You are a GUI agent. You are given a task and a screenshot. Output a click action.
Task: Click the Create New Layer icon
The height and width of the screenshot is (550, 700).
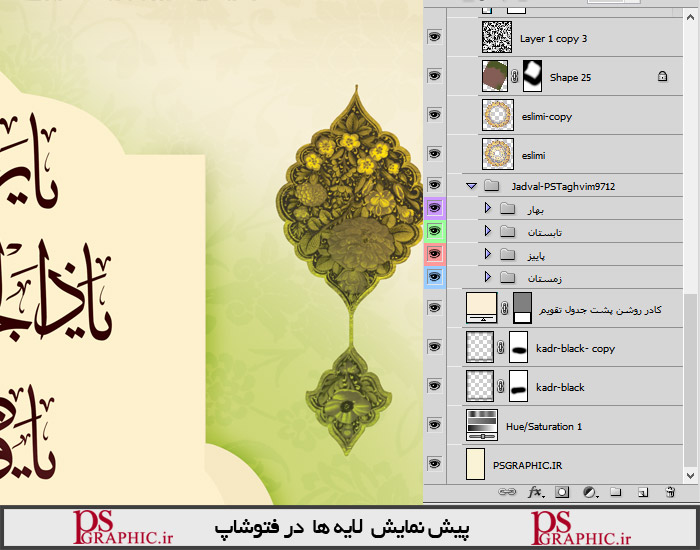click(x=643, y=492)
